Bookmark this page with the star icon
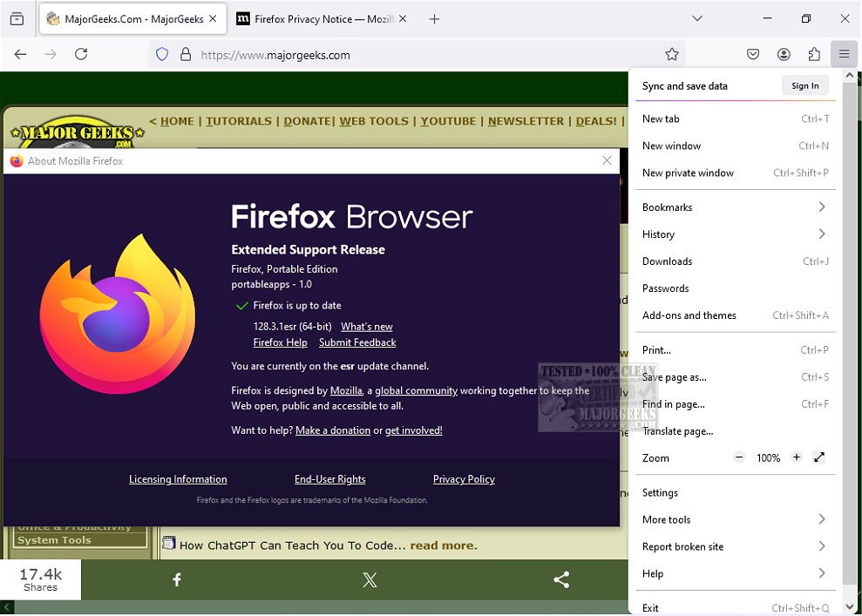Screen dimensions: 862x616 coord(671,53)
